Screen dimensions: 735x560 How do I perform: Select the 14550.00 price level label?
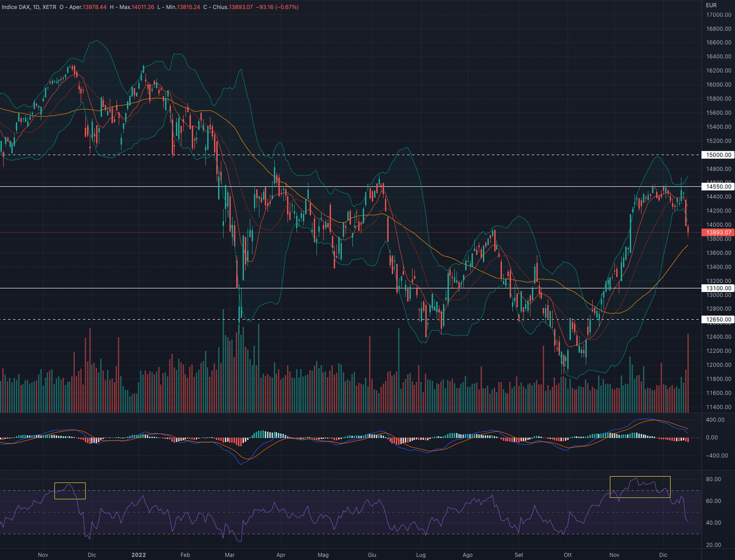pyautogui.click(x=717, y=187)
